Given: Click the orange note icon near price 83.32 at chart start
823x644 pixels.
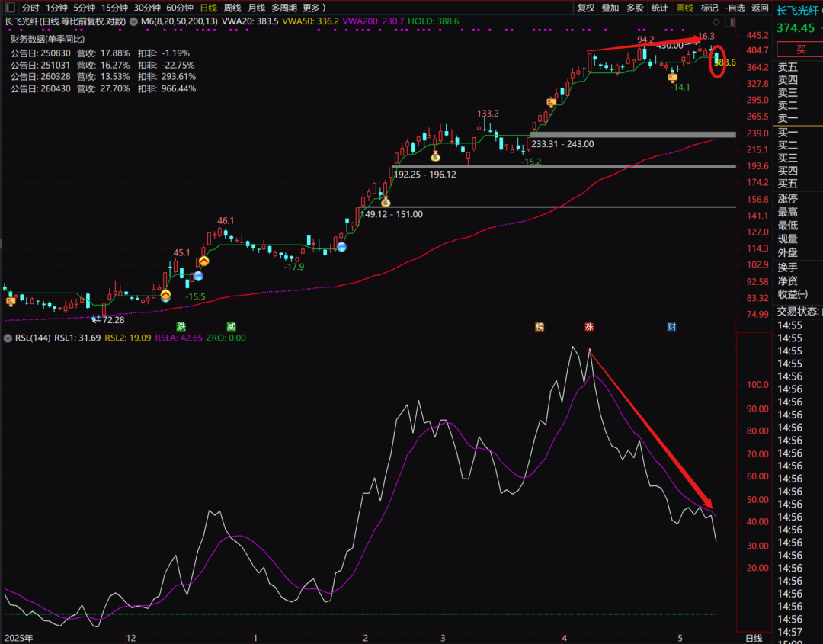Looking at the screenshot, I should 11,301.
